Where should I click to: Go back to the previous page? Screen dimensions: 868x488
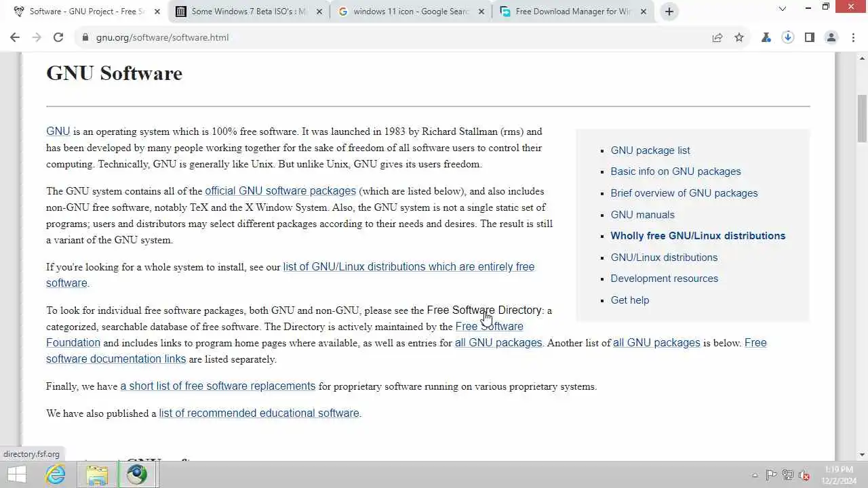15,37
